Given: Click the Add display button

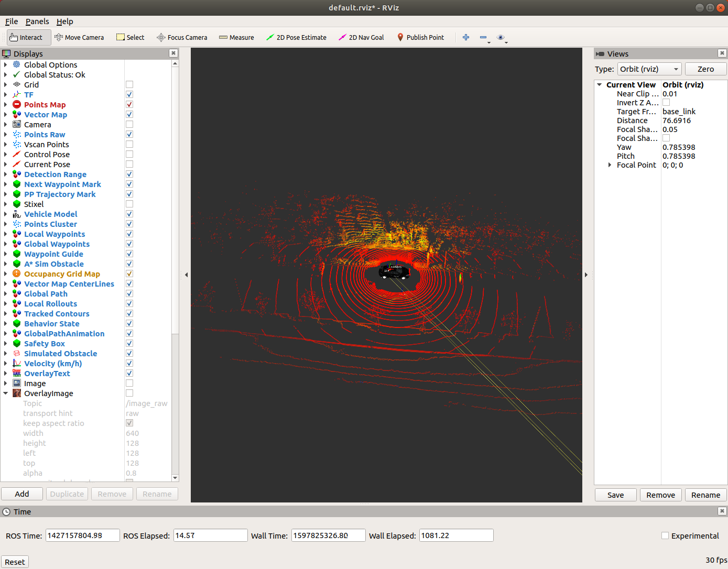Looking at the screenshot, I should coord(22,494).
